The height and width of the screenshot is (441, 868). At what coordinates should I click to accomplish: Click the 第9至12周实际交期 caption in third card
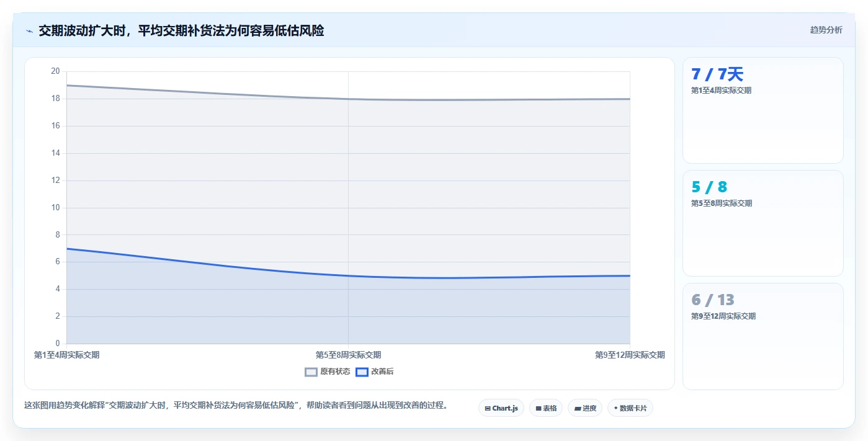click(723, 316)
